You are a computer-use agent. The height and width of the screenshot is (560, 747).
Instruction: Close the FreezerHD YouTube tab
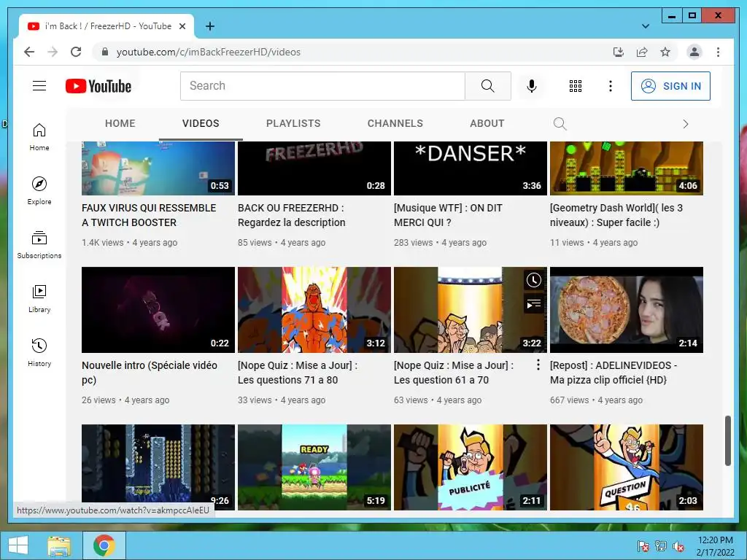pyautogui.click(x=182, y=26)
